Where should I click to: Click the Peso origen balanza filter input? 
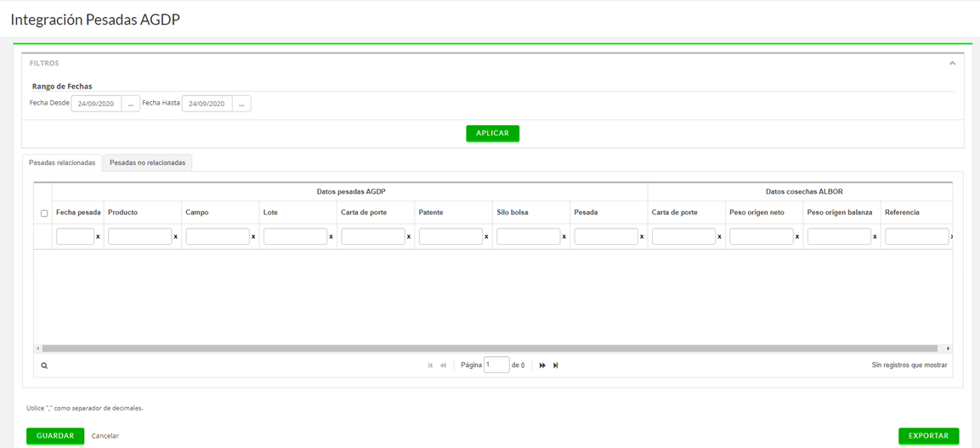click(x=840, y=237)
